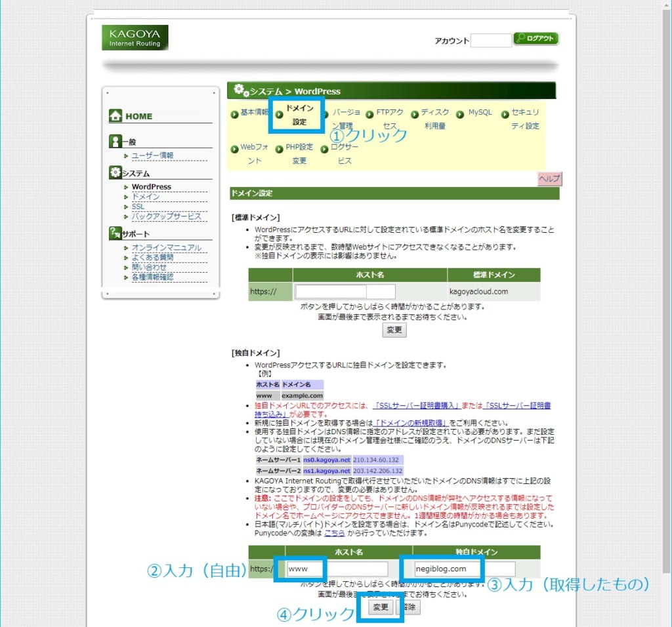Screen dimensions: 672x627
Task: Open SSL in sidebar
Action: tap(138, 207)
